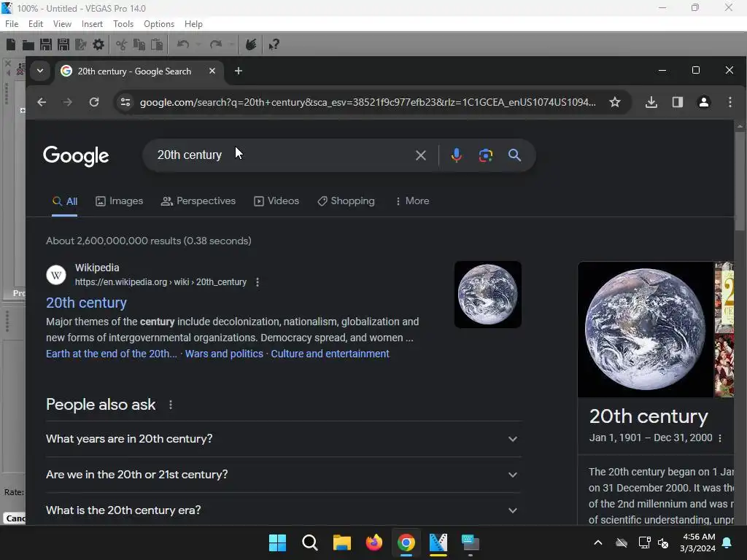Open knowledge panel date three-dot menu
The image size is (747, 560).
[720, 438]
